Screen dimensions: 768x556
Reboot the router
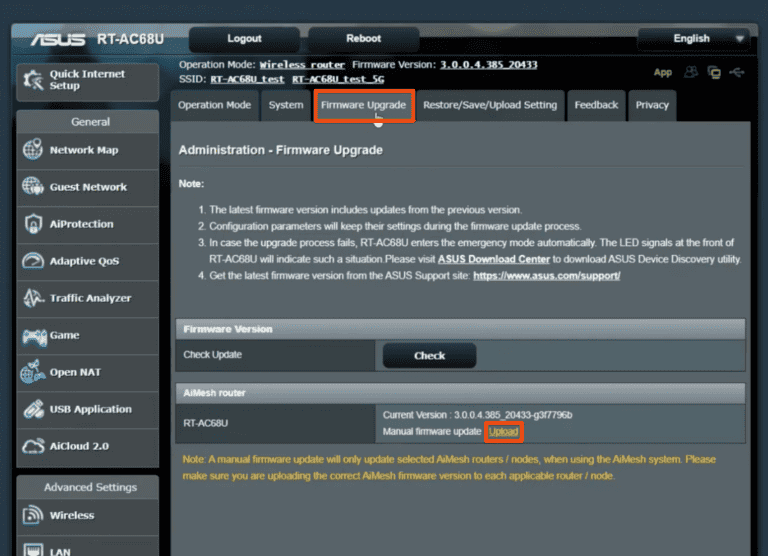click(363, 39)
